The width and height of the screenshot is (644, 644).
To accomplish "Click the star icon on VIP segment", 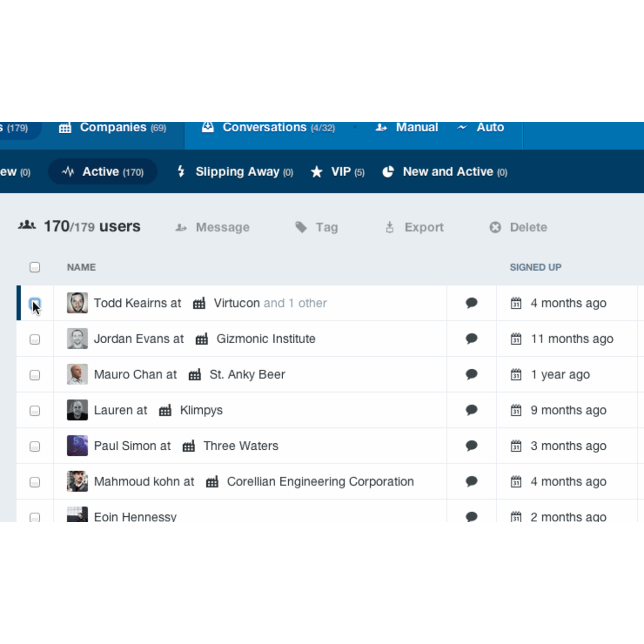I will (x=316, y=172).
